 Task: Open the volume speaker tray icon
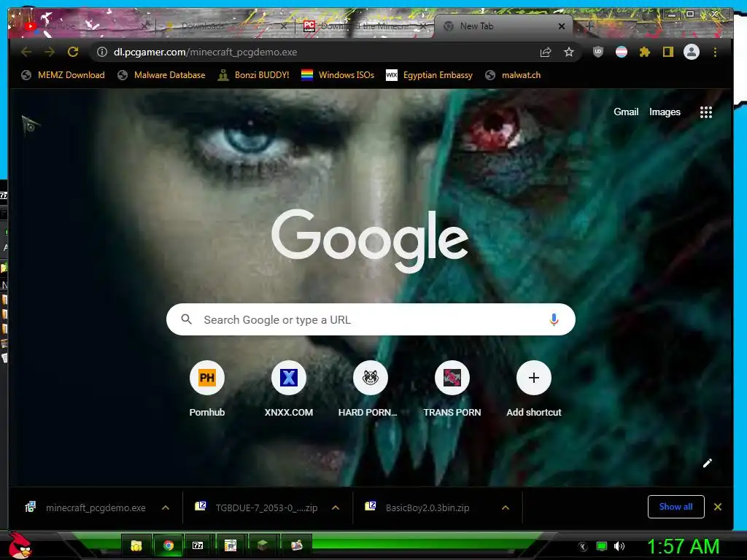[619, 546]
